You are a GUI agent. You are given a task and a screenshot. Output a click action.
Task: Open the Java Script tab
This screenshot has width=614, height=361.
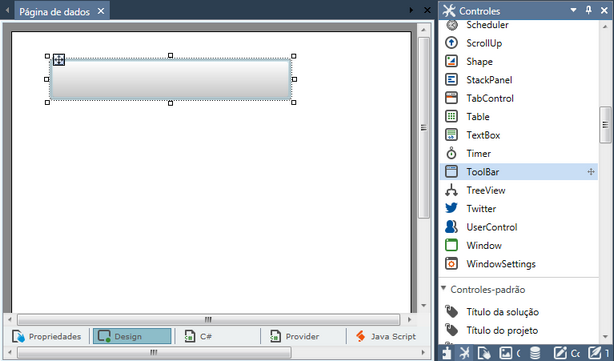click(x=386, y=336)
